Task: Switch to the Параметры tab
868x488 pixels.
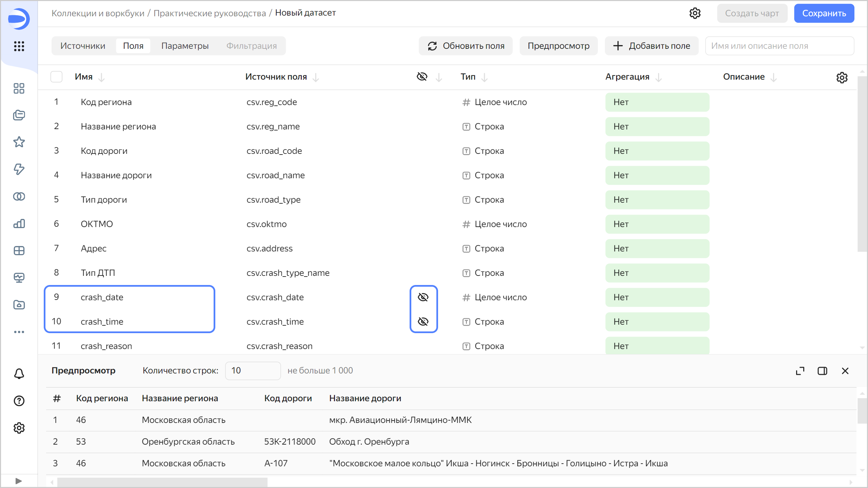Action: (x=185, y=46)
